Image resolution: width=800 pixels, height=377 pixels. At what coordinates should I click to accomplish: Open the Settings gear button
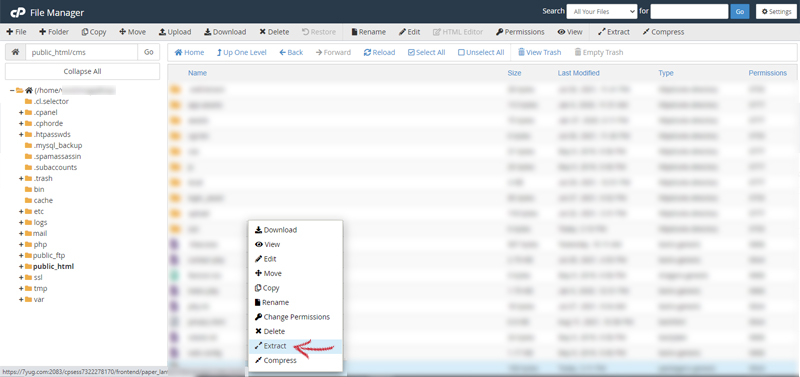pyautogui.click(x=776, y=11)
